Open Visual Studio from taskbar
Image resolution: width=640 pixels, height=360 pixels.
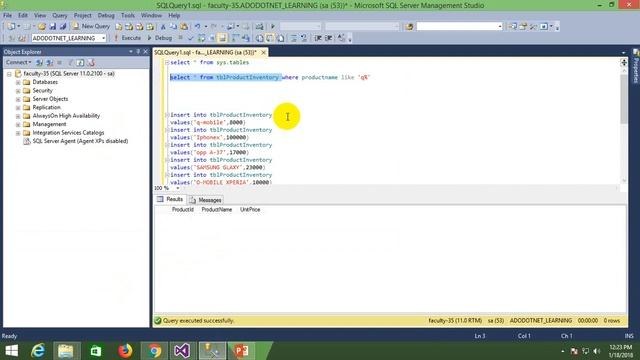point(182,351)
